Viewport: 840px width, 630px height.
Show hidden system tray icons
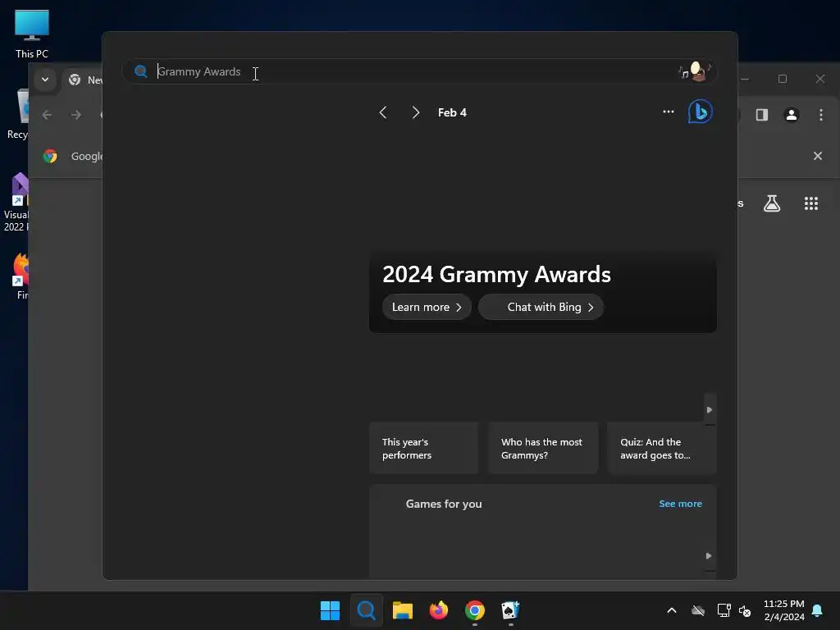[x=671, y=610]
